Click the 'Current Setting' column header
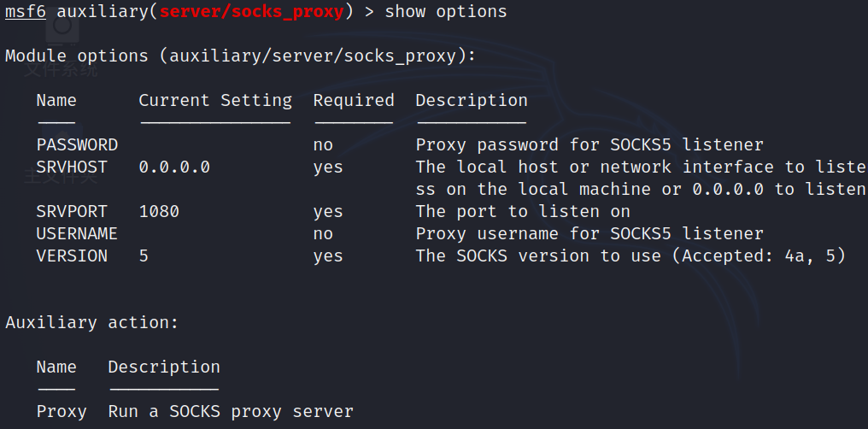 214,100
